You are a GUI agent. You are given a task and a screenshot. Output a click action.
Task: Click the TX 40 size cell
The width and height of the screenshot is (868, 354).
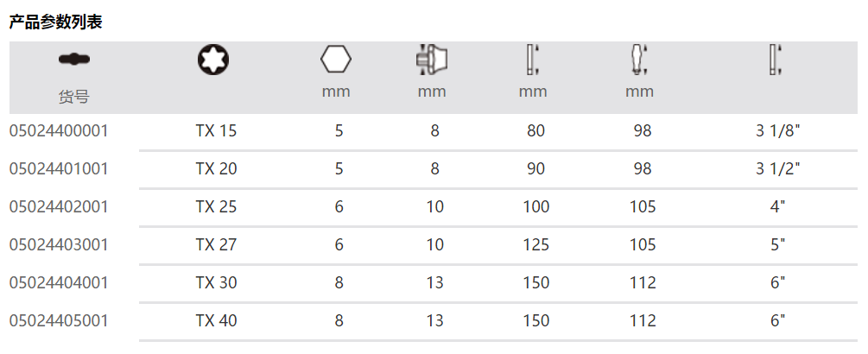(216, 321)
